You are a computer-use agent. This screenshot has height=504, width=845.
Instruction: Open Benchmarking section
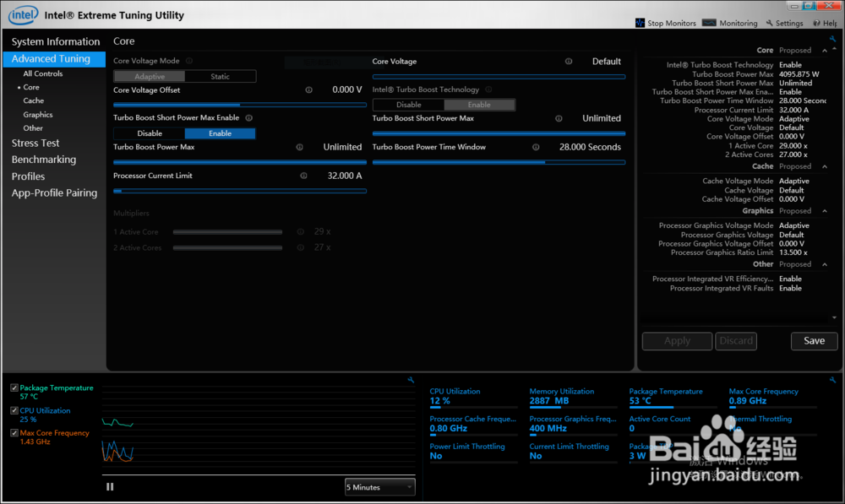(x=44, y=160)
